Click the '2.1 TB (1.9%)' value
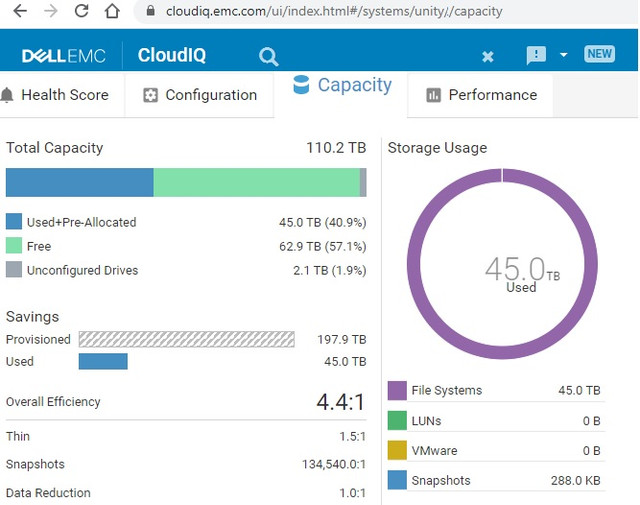This screenshot has width=640, height=505. (329, 271)
